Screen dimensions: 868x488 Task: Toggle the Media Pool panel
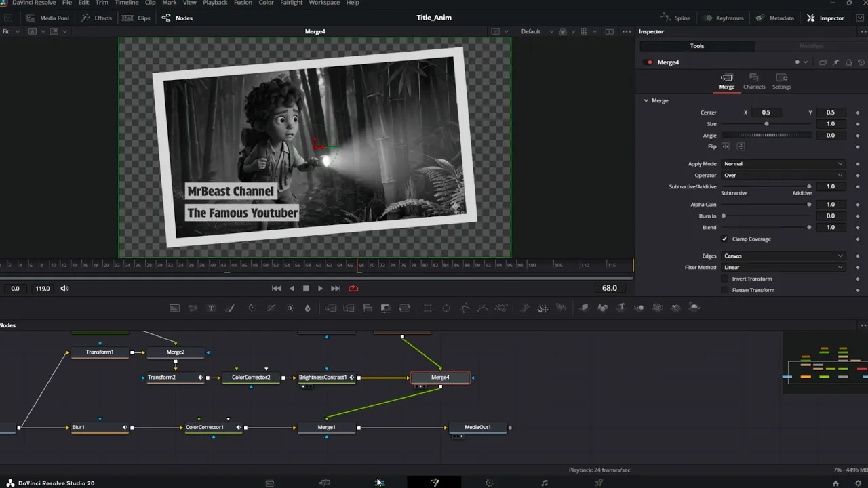[x=47, y=18]
